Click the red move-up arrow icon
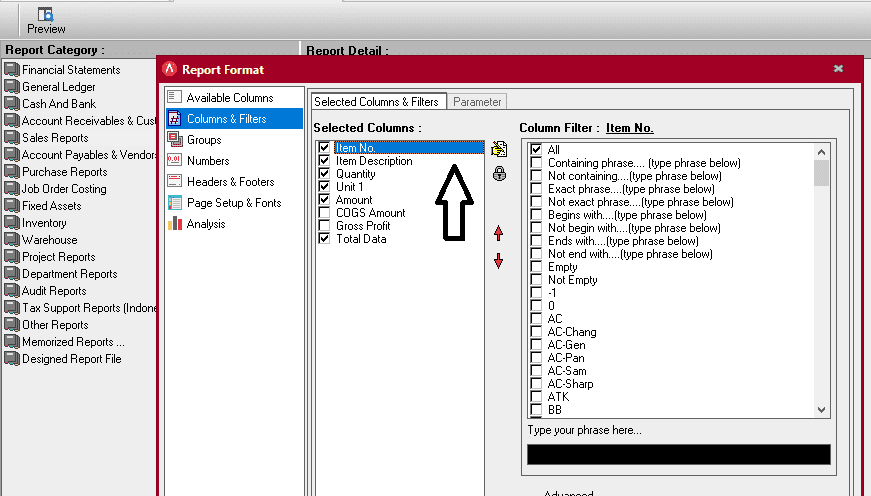 [x=499, y=233]
